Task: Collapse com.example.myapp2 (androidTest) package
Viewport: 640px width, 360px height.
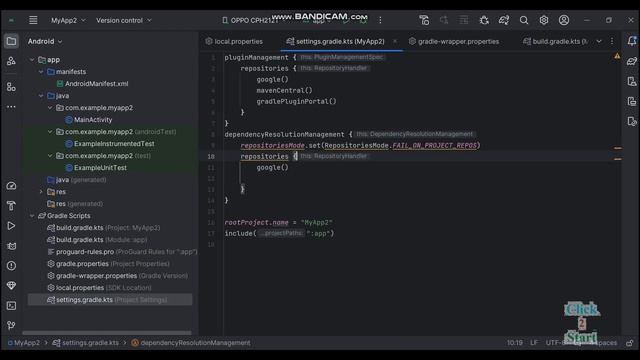Action: pyautogui.click(x=50, y=132)
